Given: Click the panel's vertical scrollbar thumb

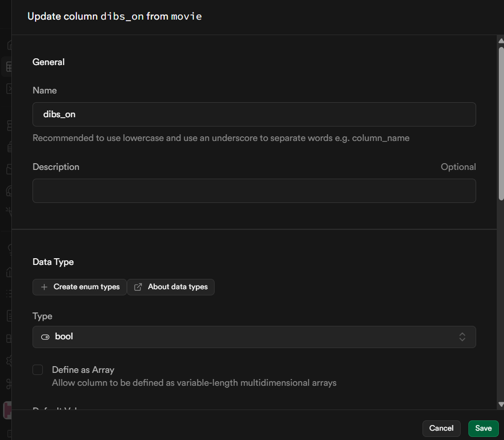Looking at the screenshot, I should coord(500,124).
